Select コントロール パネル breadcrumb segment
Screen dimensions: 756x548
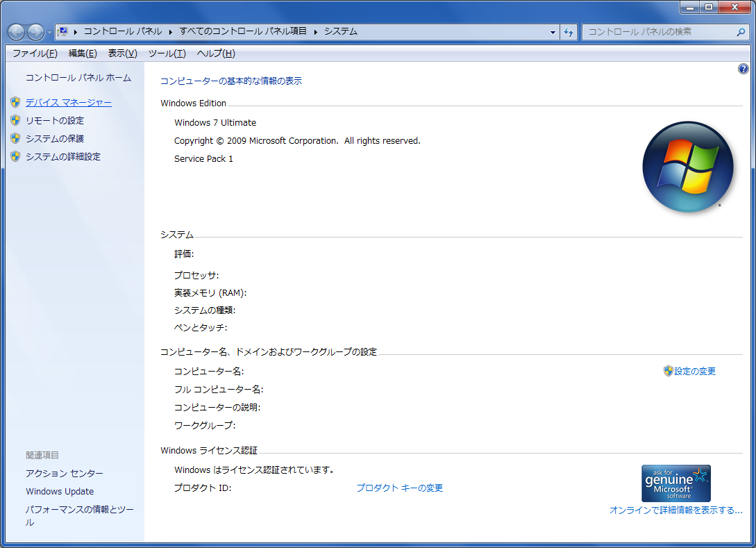pyautogui.click(x=123, y=31)
